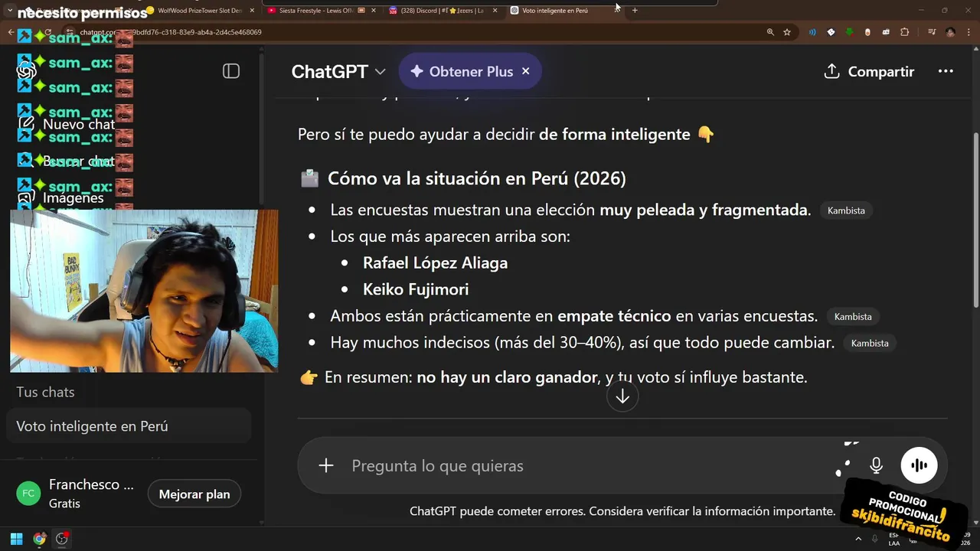Click the 'no hay un claro ganador' text
This screenshot has width=980, height=551.
coord(507,377)
